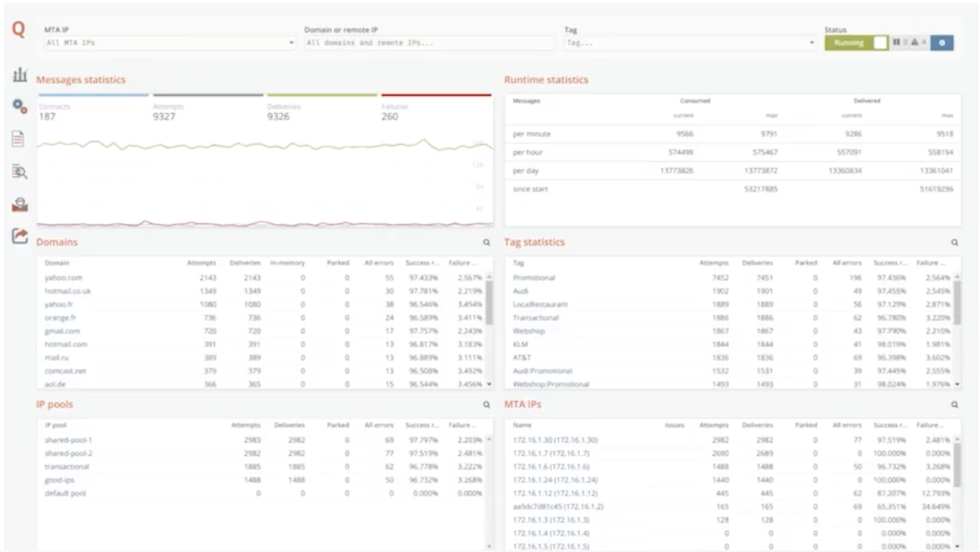Click the search icon in Domains panel
Image resolution: width=980 pixels, height=552 pixels.
coord(486,242)
